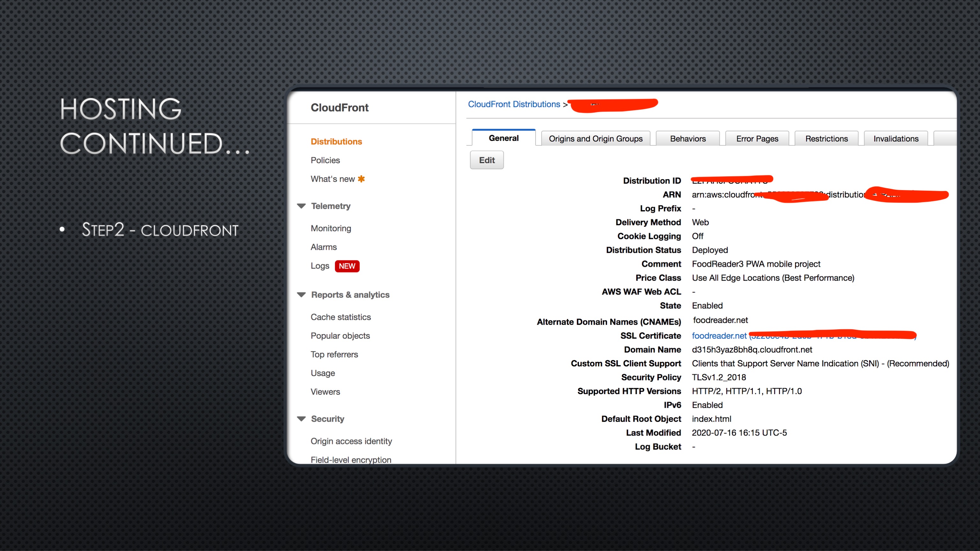The image size is (980, 551).
Task: Collapse the Security section triangle
Action: coord(301,419)
